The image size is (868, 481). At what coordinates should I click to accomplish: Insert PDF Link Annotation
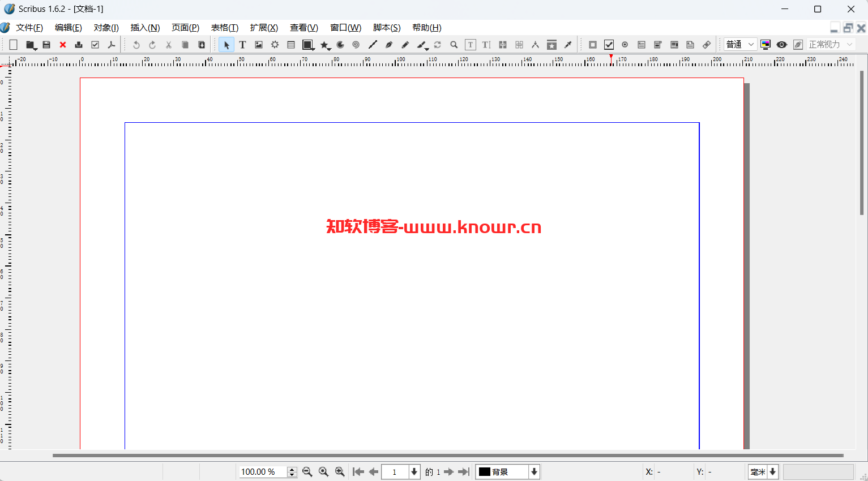pos(707,45)
